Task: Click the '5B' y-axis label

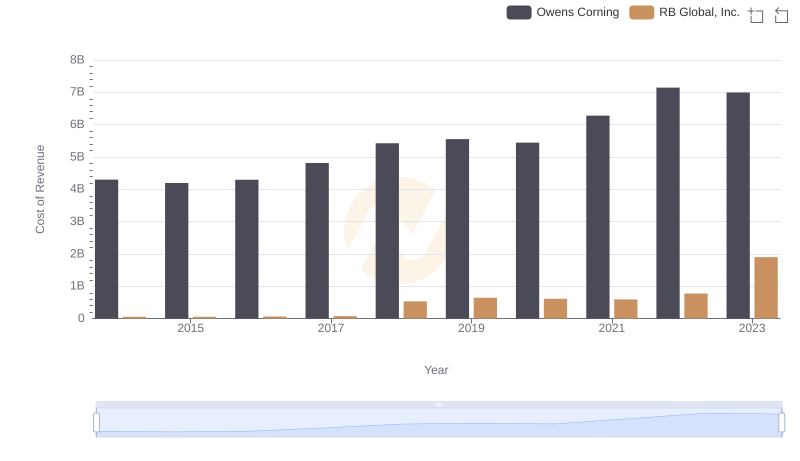Action: pyautogui.click(x=77, y=157)
